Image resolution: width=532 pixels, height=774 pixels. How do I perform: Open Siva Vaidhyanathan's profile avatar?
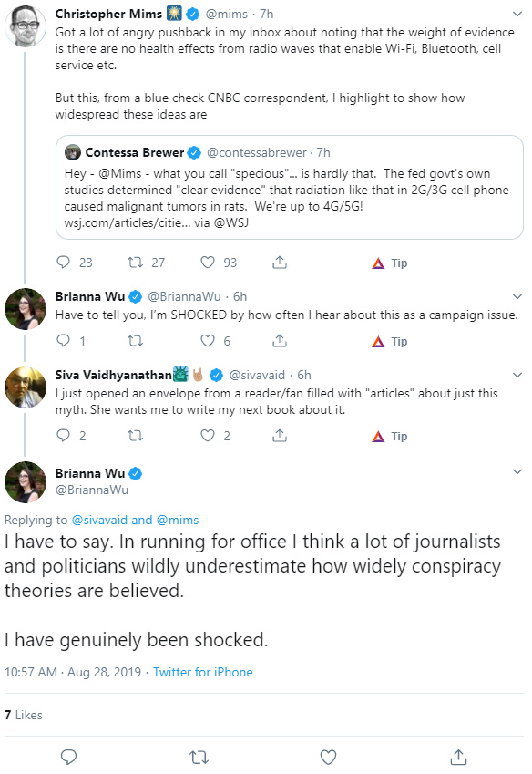pos(26,387)
